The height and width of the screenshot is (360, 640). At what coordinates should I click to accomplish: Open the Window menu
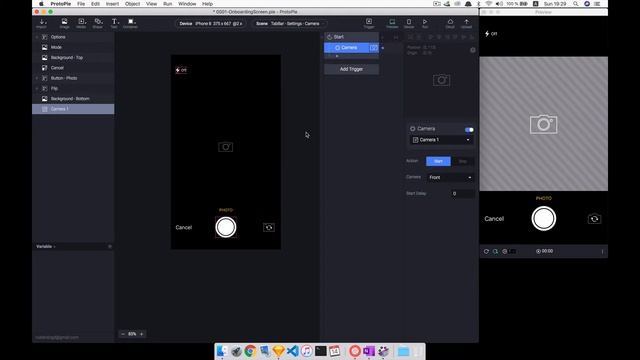pos(187,4)
